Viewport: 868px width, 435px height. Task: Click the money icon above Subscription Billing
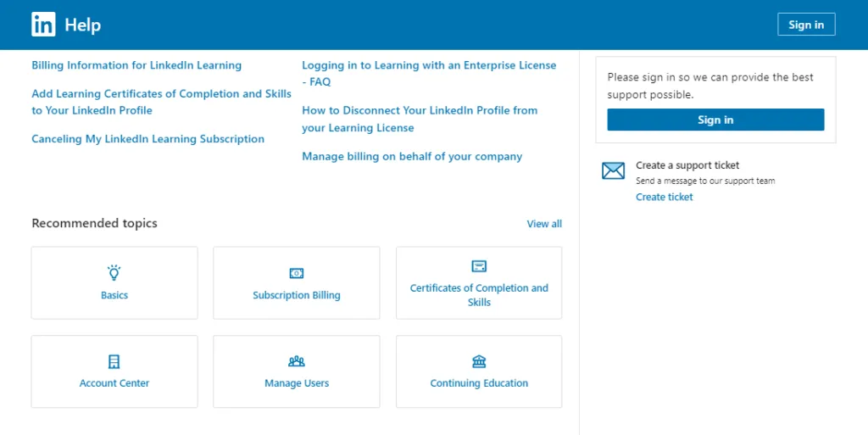coord(297,273)
